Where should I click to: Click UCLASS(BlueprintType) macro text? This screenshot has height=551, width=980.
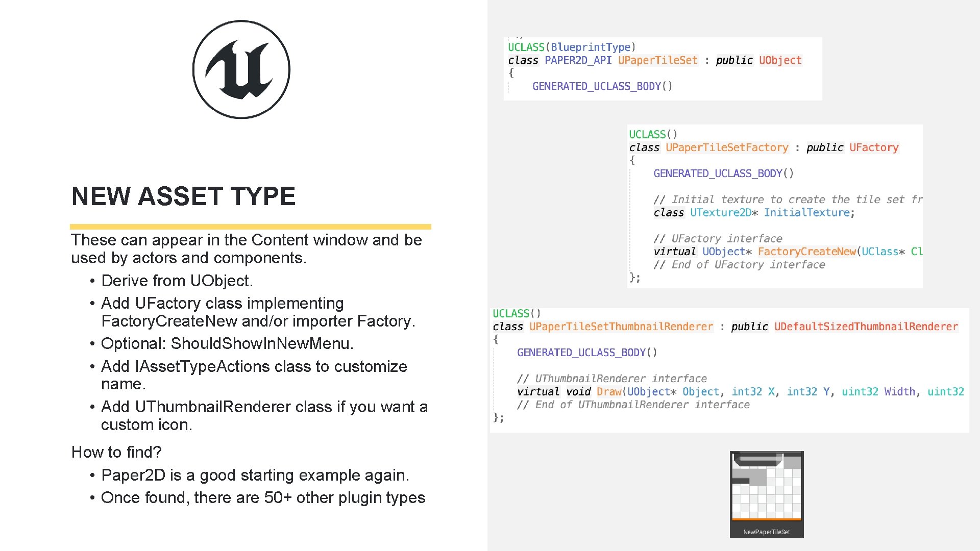pyautogui.click(x=572, y=47)
